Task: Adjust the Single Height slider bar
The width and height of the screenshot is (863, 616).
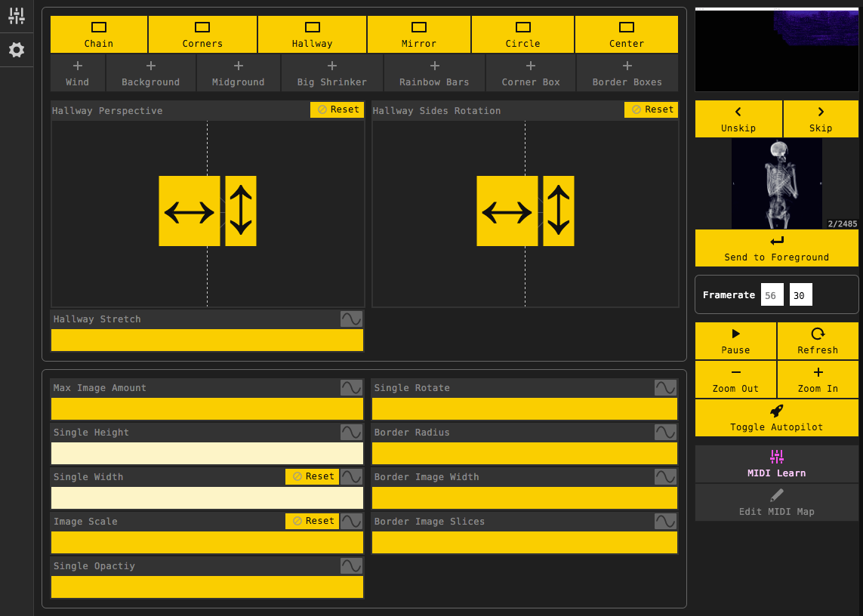Action: (x=207, y=454)
